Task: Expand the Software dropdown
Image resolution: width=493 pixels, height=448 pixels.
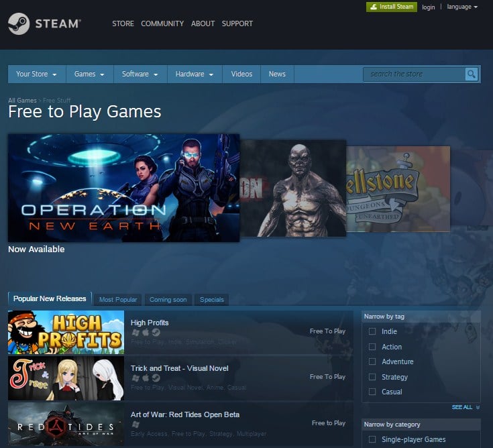Action: (140, 74)
